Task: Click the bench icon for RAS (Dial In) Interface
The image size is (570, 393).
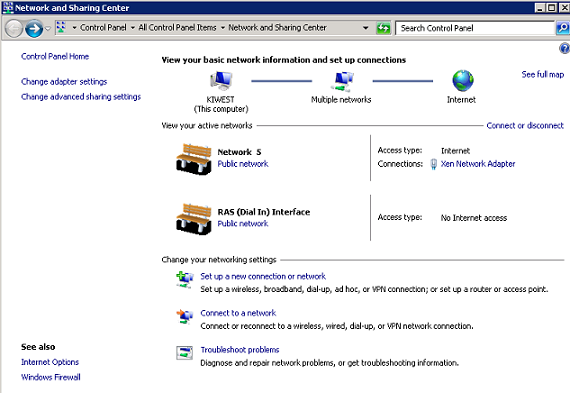Action: [x=194, y=219]
